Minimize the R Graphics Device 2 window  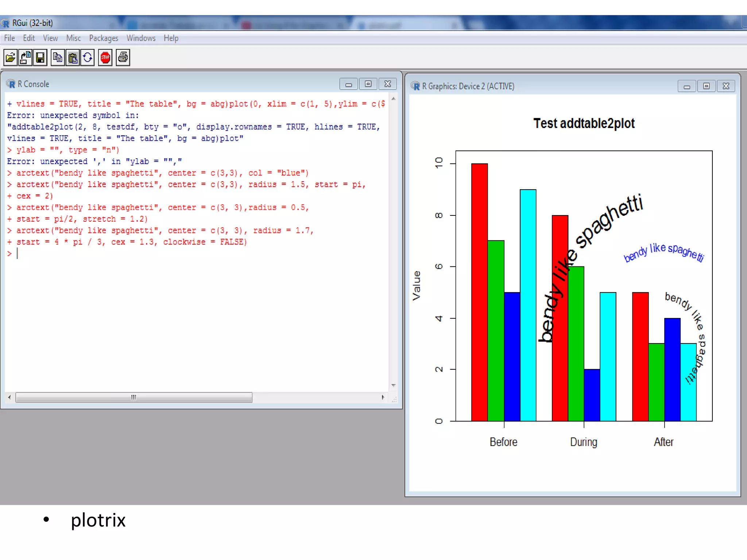687,86
